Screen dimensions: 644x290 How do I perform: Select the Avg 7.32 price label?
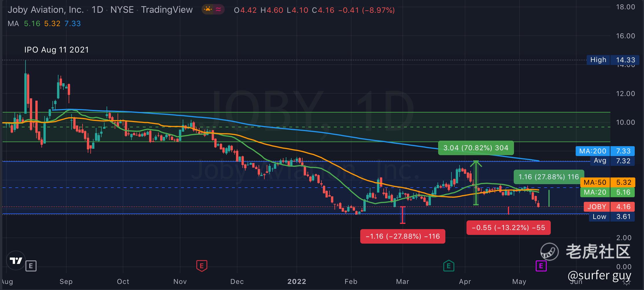[x=612, y=161]
